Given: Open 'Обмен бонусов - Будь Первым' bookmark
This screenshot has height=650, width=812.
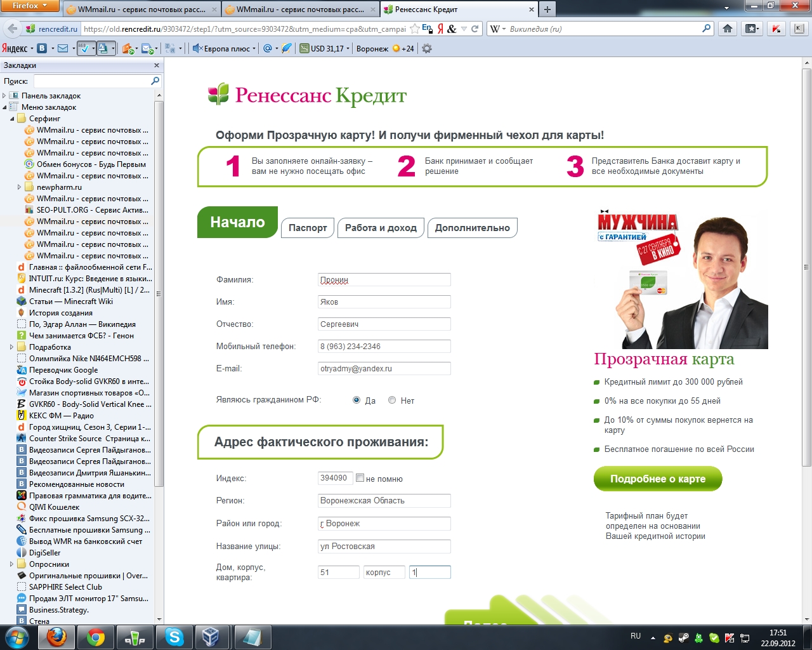Looking at the screenshot, I should pyautogui.click(x=91, y=164).
